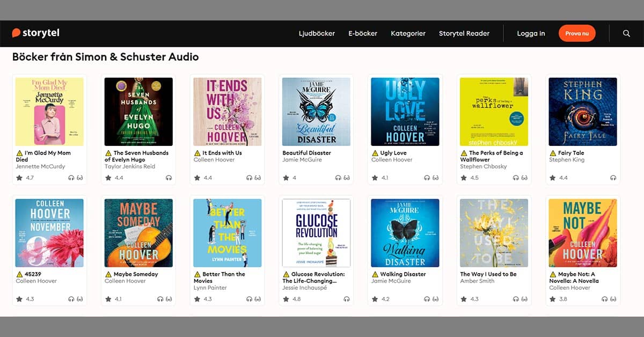Open the November 9 Colleen Hoover cover
The image size is (644, 337).
point(49,233)
